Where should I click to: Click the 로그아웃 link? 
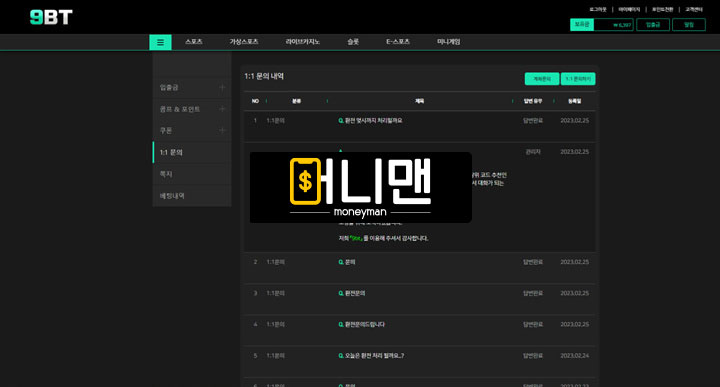pyautogui.click(x=598, y=10)
